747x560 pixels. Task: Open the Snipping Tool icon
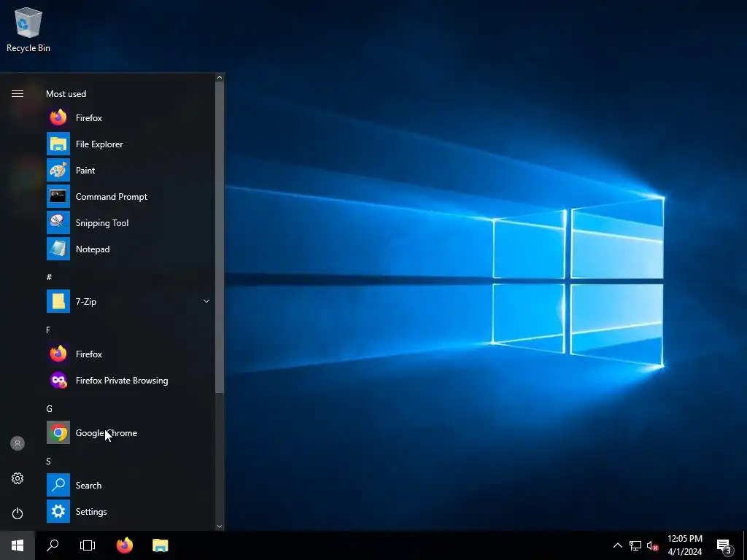coord(58,222)
